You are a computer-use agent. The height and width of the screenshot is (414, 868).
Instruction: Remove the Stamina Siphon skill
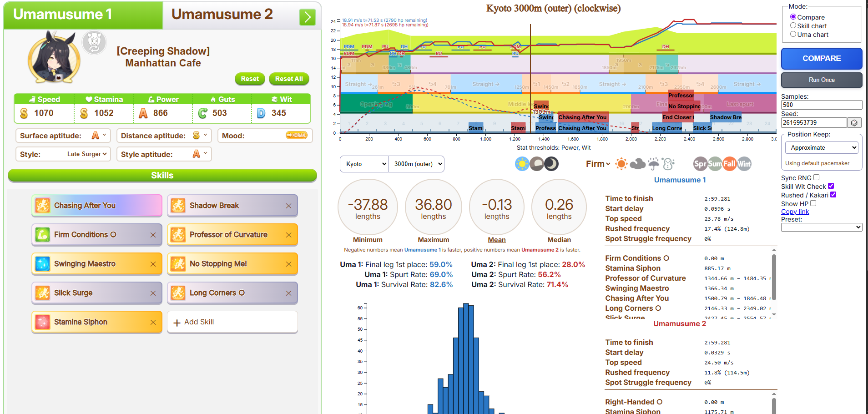[x=153, y=323]
